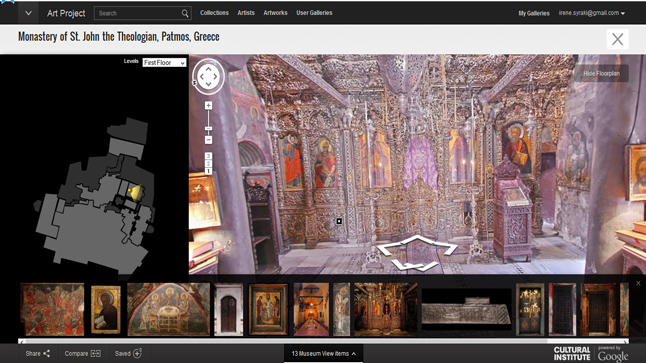The width and height of the screenshot is (646, 363).
Task: Click the small artwork marker on the iconostasis
Action: pyautogui.click(x=339, y=221)
